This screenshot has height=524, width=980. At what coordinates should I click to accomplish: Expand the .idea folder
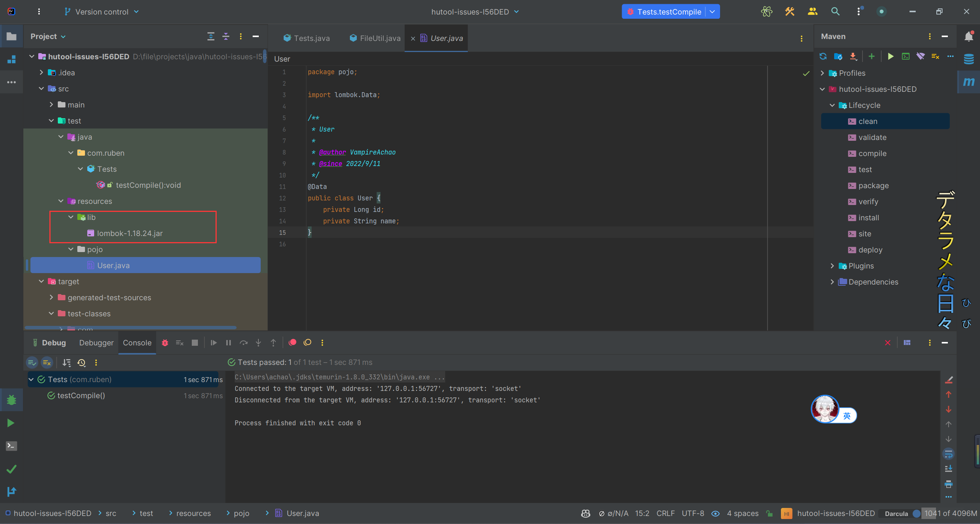(x=41, y=73)
